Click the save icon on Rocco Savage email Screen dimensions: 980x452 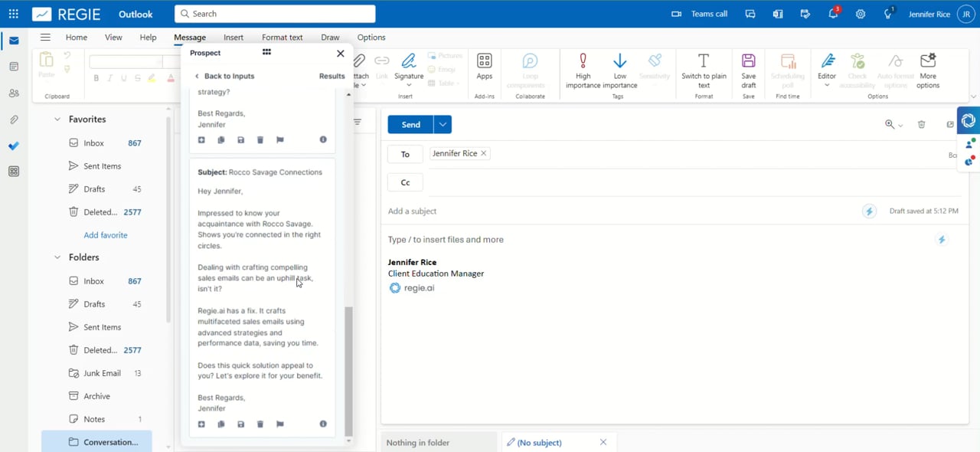point(240,424)
